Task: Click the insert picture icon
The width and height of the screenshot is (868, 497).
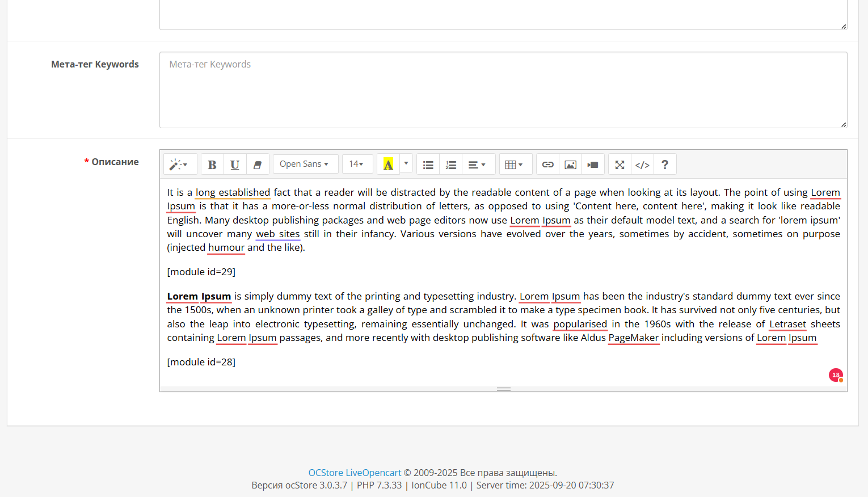Action: 571,165
